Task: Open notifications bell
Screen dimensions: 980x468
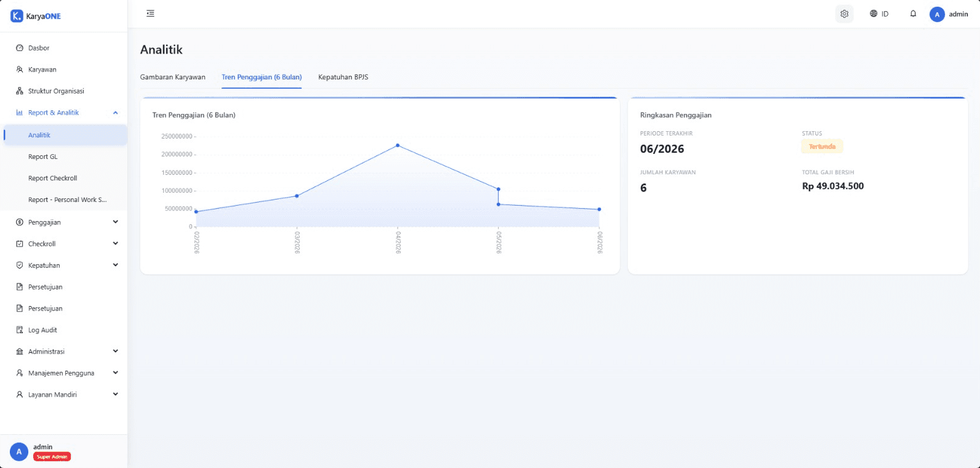Action: (x=914, y=14)
